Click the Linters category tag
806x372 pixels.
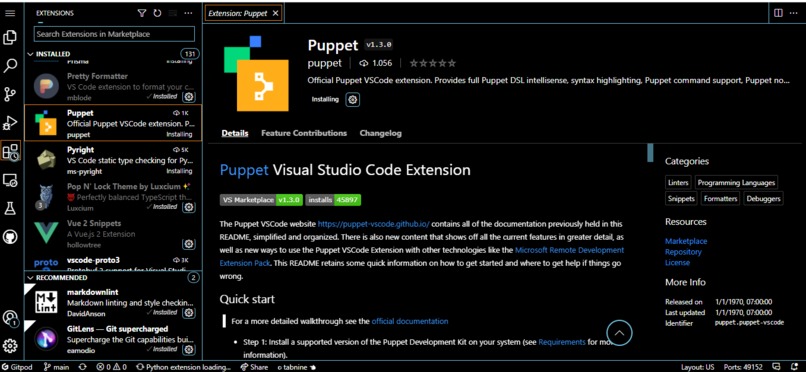(678, 182)
